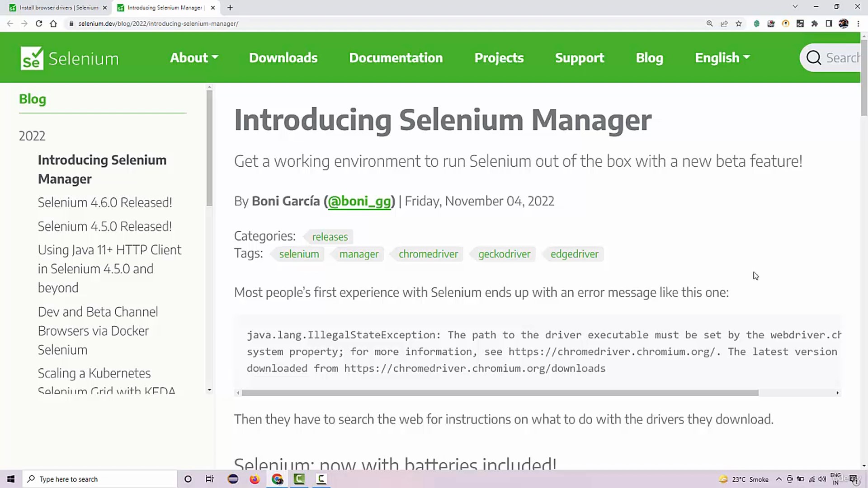
Task: Click code block scroll right arrow
Action: 837,393
